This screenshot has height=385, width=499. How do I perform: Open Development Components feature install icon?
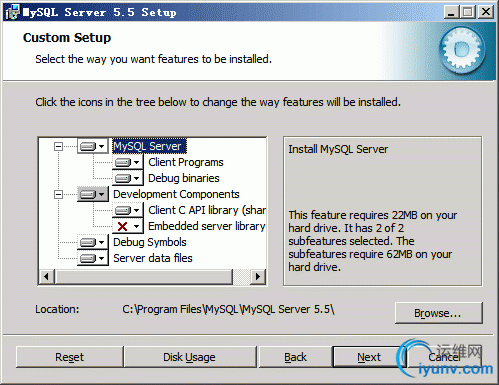click(93, 194)
